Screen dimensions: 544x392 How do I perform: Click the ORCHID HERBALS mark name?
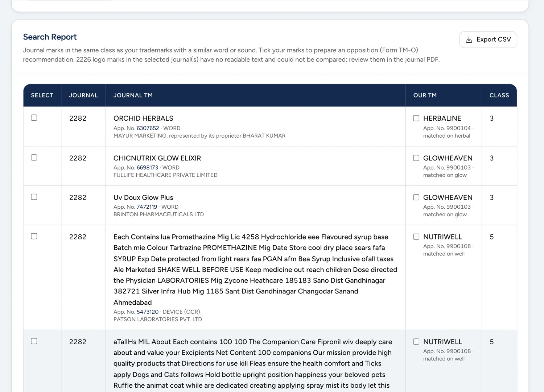pos(143,118)
